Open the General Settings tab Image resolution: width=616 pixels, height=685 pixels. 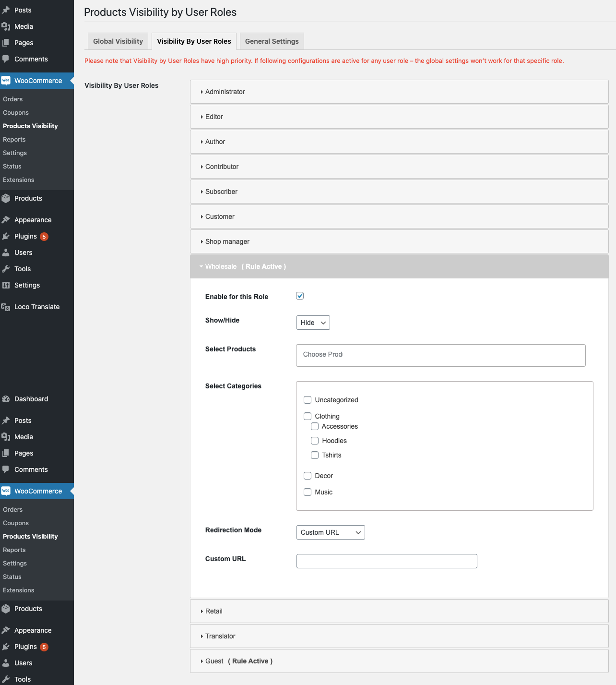point(272,41)
